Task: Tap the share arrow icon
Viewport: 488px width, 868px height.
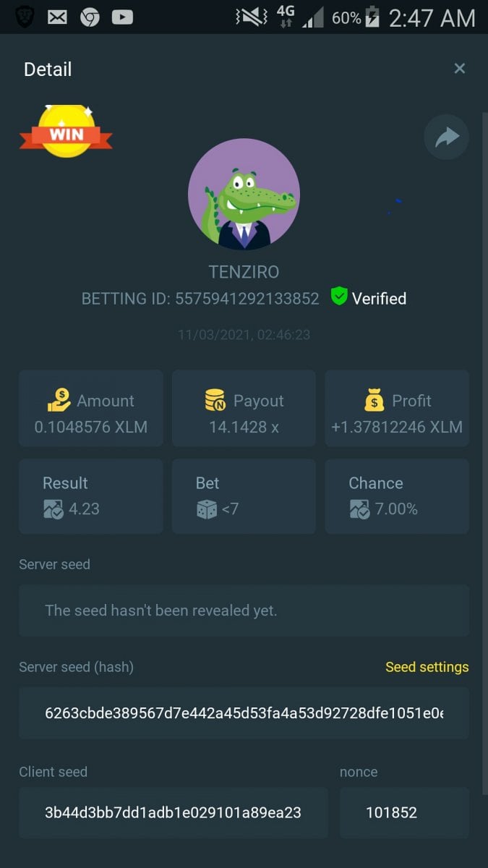Action: tap(447, 137)
